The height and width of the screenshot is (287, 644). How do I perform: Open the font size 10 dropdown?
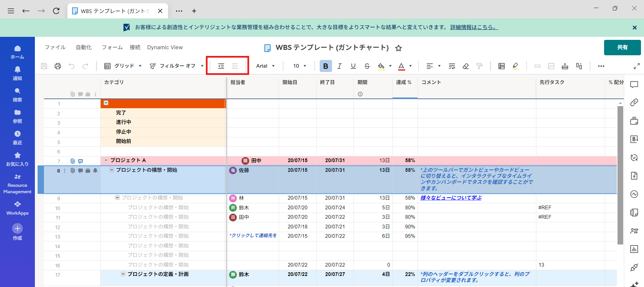[300, 66]
